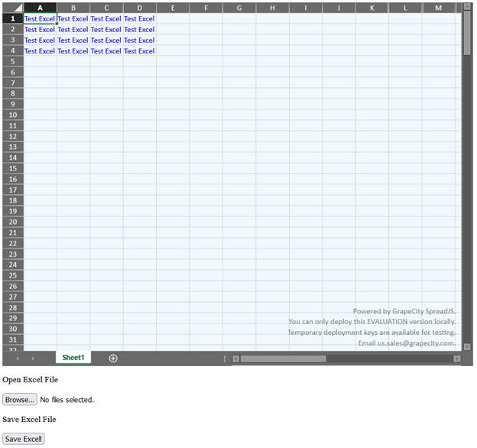Select column J header
The width and height of the screenshot is (477, 448).
pyautogui.click(x=339, y=8)
